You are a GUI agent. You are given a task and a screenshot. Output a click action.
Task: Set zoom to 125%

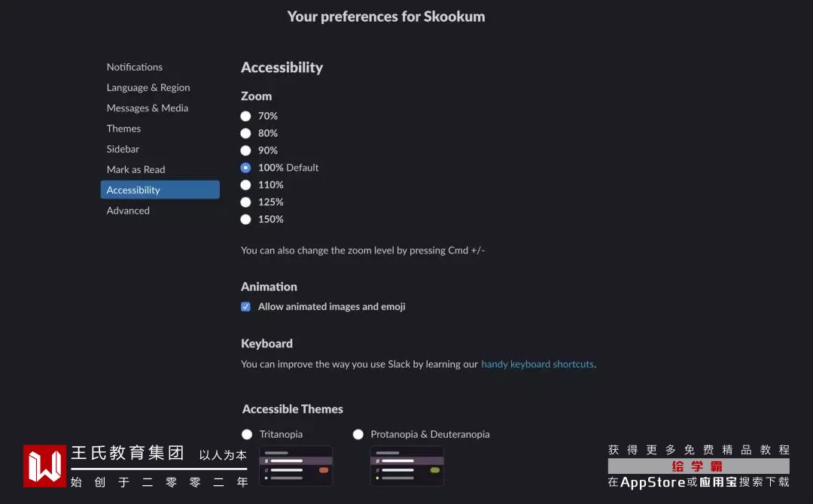point(245,202)
